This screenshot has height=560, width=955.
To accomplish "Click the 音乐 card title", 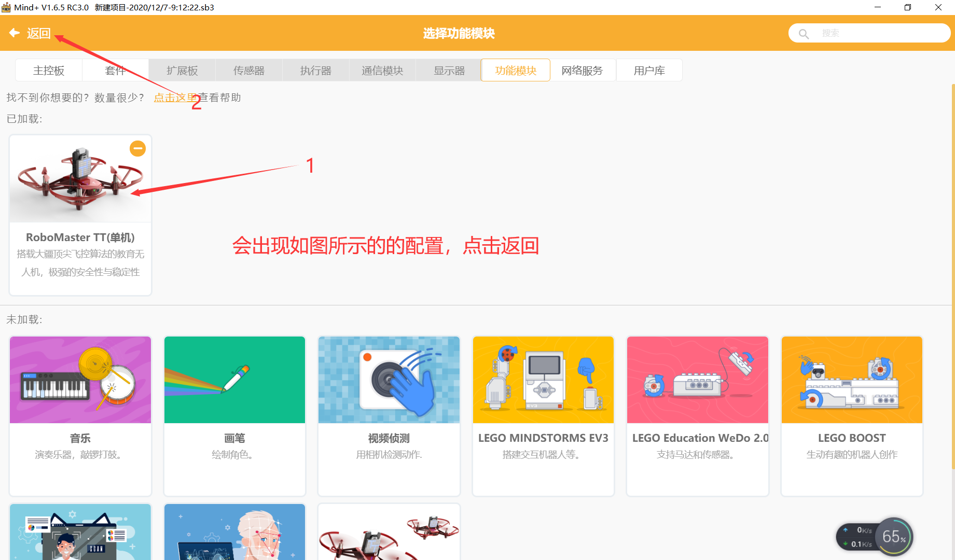I will (80, 438).
